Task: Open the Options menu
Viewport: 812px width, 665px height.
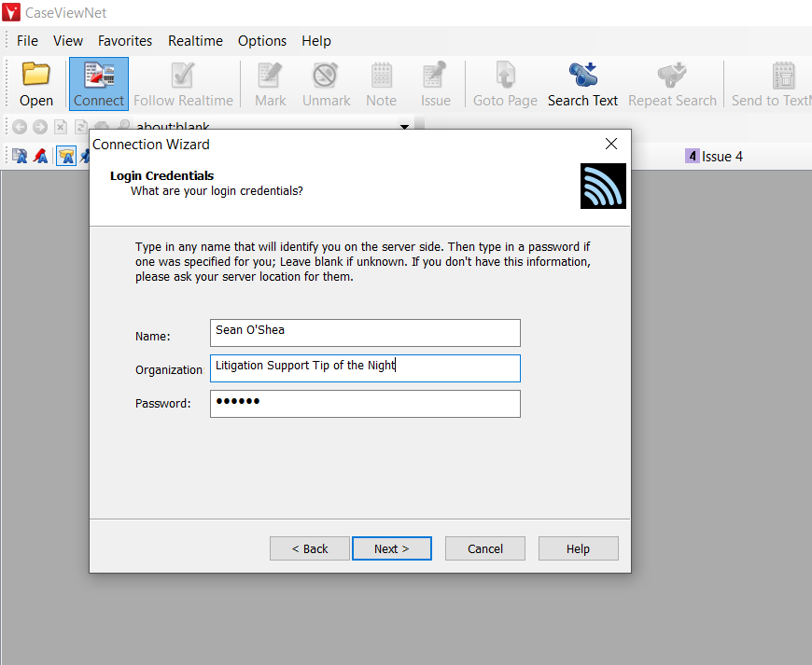Action: tap(262, 41)
